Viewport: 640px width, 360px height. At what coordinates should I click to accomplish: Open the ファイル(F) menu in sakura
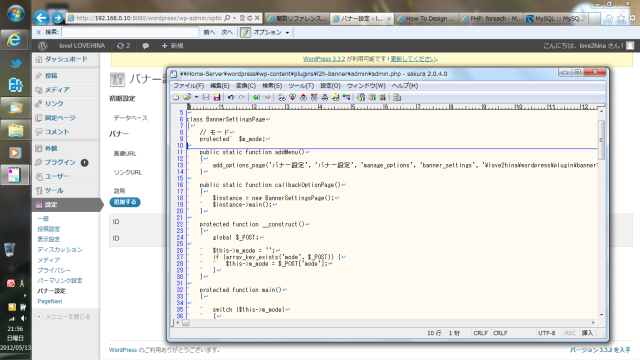[189, 86]
